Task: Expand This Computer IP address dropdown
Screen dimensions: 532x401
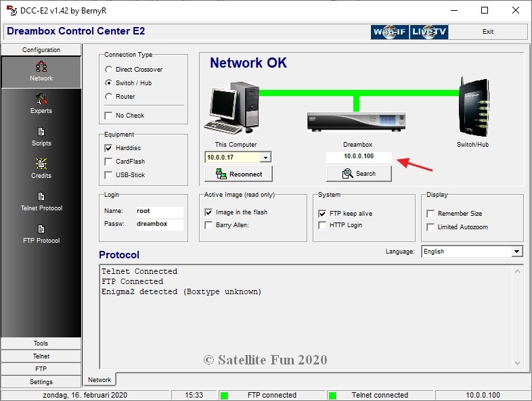Action: tap(265, 158)
